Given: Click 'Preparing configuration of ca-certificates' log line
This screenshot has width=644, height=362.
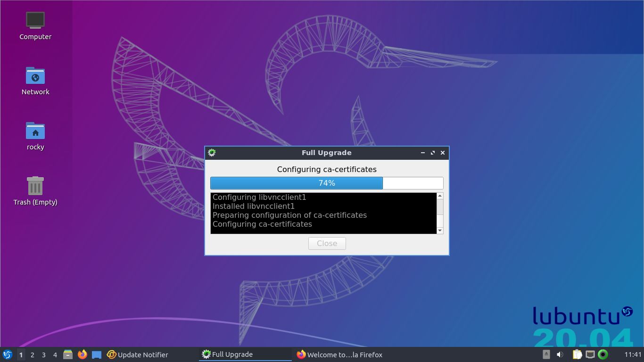Looking at the screenshot, I should coord(289,215).
